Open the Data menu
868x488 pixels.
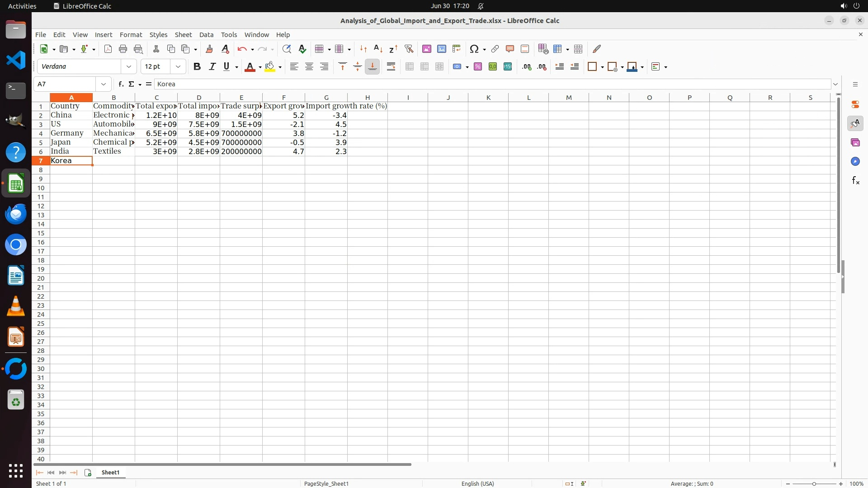(206, 35)
